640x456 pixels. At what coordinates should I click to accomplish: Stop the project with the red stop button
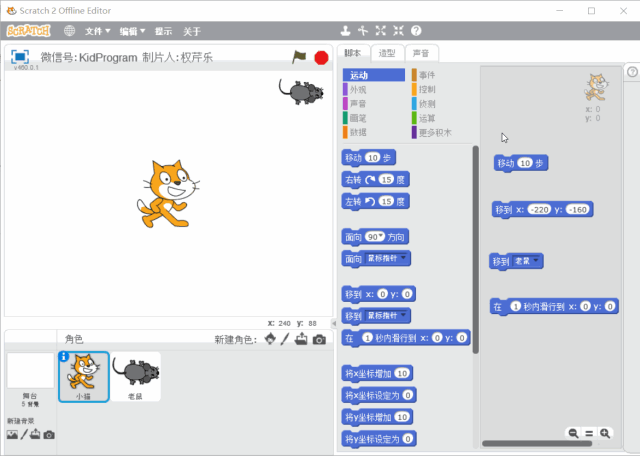pos(321,58)
